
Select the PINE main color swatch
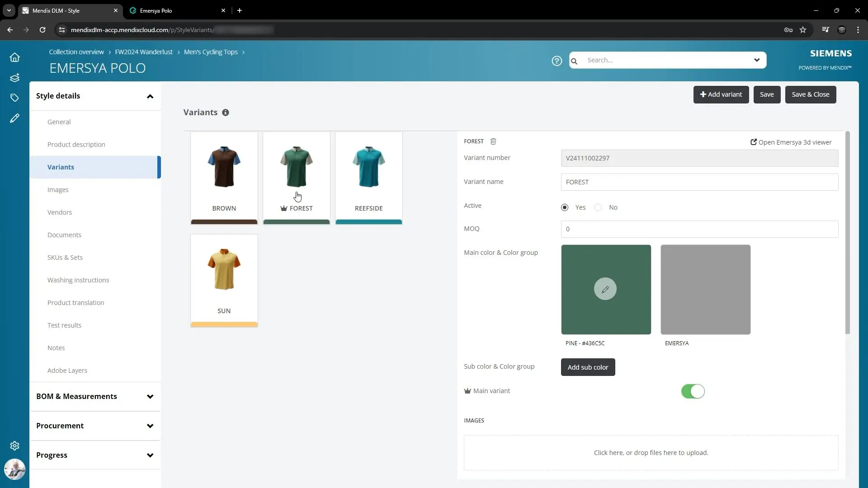pos(606,290)
